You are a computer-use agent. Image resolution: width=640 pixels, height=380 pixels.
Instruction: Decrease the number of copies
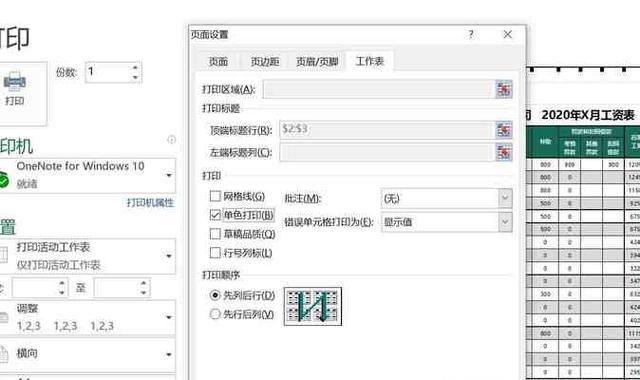135,78
